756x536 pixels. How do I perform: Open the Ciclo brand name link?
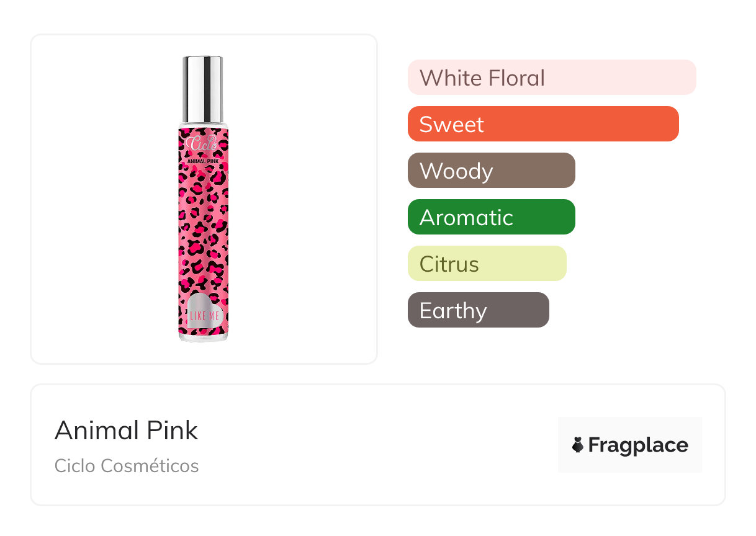tap(75, 466)
